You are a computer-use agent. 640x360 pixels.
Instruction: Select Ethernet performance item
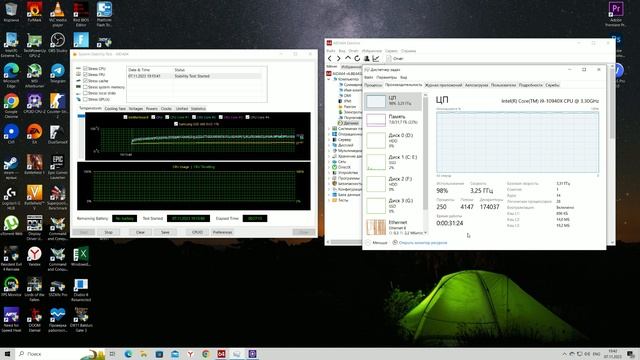tap(393, 227)
